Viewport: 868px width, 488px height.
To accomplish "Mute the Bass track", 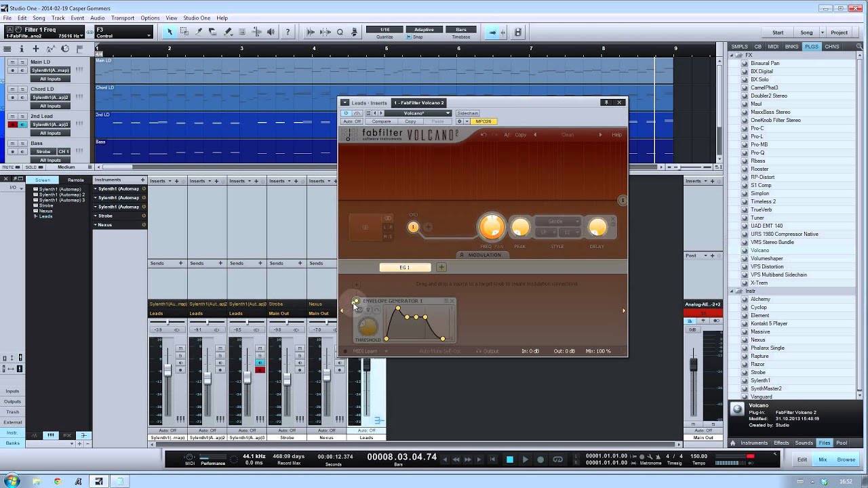I will coord(12,143).
